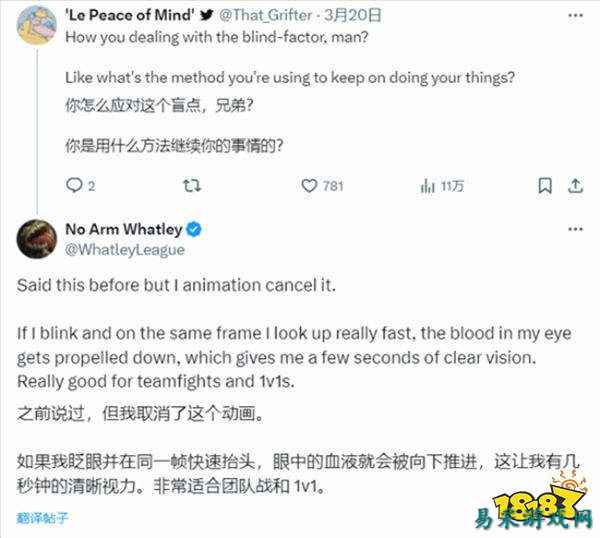Screen dimensions: 600x538
Task: Open more options on Whatley's reply
Action: click(x=575, y=229)
